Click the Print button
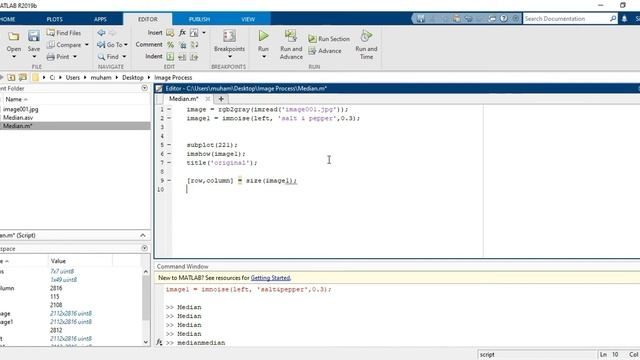This screenshot has width=640, height=360. click(58, 57)
